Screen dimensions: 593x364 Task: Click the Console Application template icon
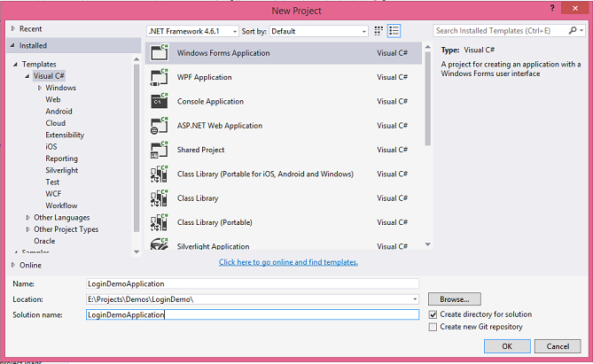click(x=160, y=101)
